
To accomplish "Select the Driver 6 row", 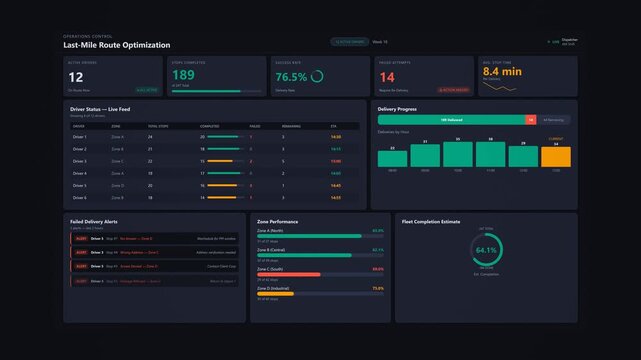I will (x=215, y=198).
